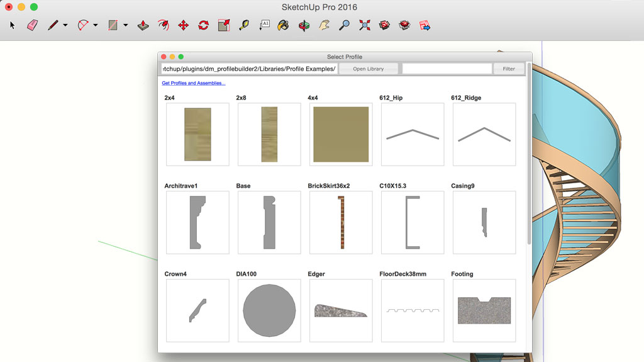Open Get Profiles and Assemblies link

pyautogui.click(x=194, y=83)
